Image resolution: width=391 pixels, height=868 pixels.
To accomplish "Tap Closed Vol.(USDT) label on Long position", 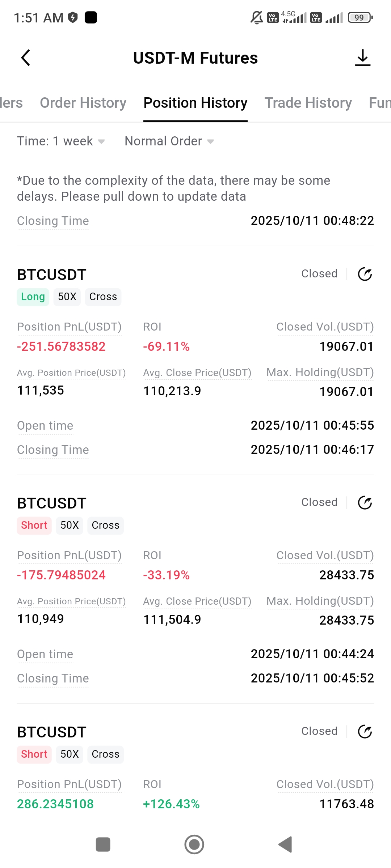I will pos(325,327).
